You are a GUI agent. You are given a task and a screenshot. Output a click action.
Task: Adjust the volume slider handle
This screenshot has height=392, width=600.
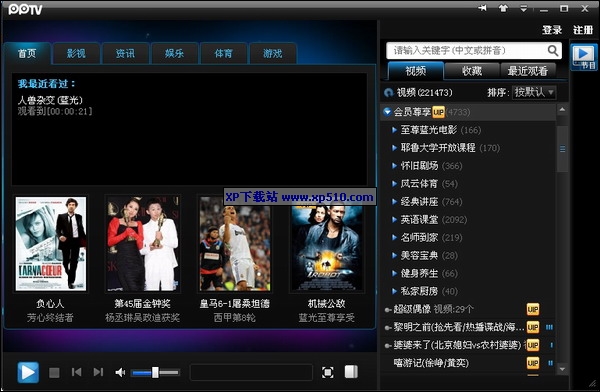pos(155,372)
